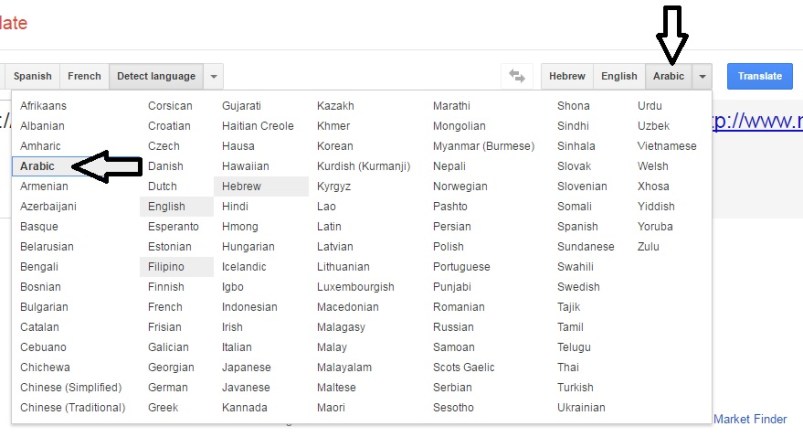Click the swap languages arrows icon
The image size is (803, 437).
[x=517, y=76]
